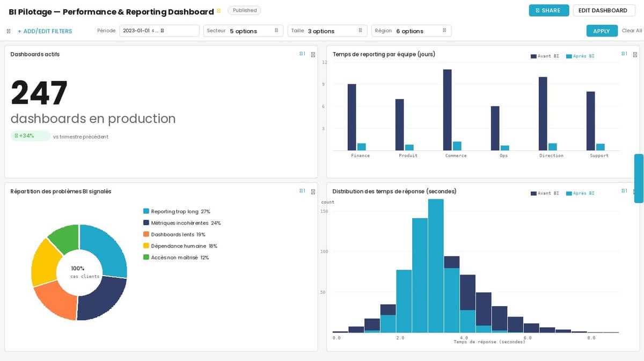The height and width of the screenshot is (361, 644).
Task: Toggle Après BI series in response distribution legend
Action: (580, 193)
